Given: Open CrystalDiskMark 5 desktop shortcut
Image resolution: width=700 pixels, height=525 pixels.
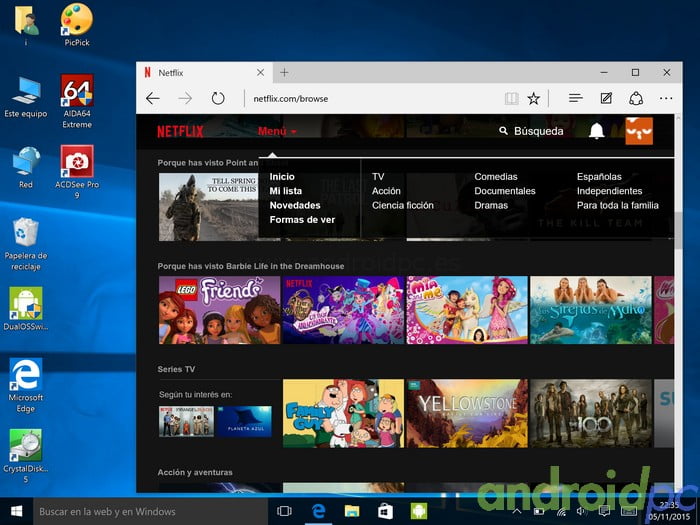Looking at the screenshot, I should pyautogui.click(x=26, y=456).
